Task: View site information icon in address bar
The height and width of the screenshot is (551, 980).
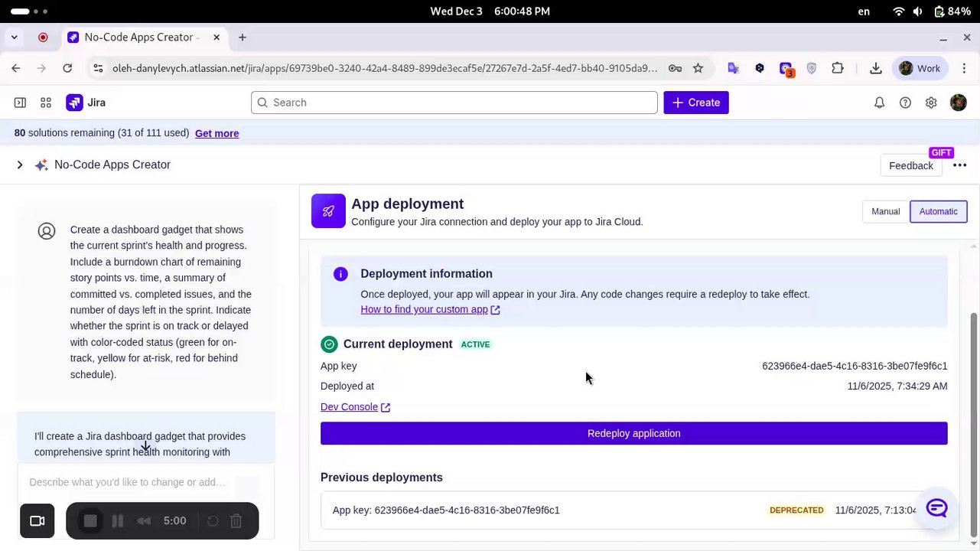Action: tap(98, 68)
